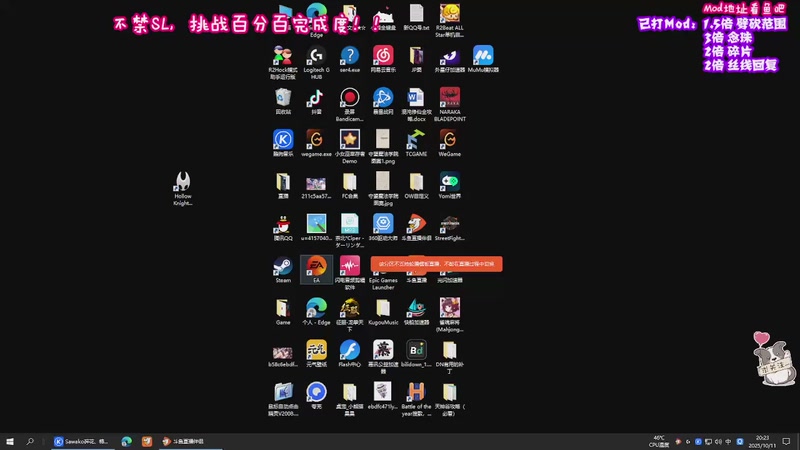Open Edge from the taskbar
800x450 pixels.
(x=127, y=441)
